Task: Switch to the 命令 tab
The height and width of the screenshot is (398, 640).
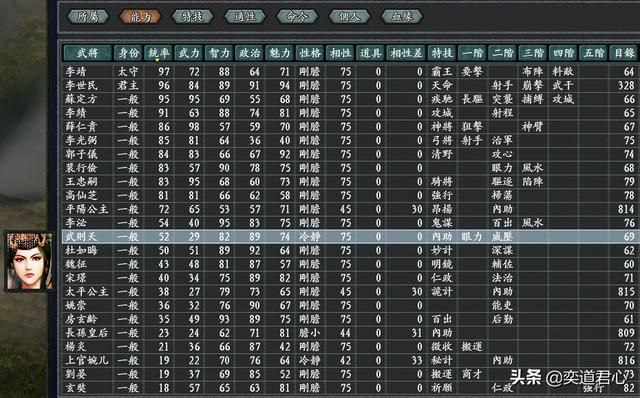Action: (297, 17)
